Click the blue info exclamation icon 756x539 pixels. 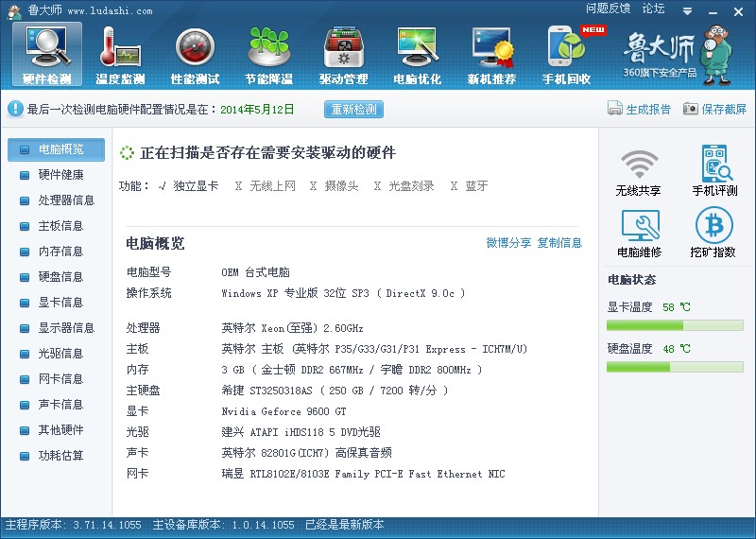[15, 109]
